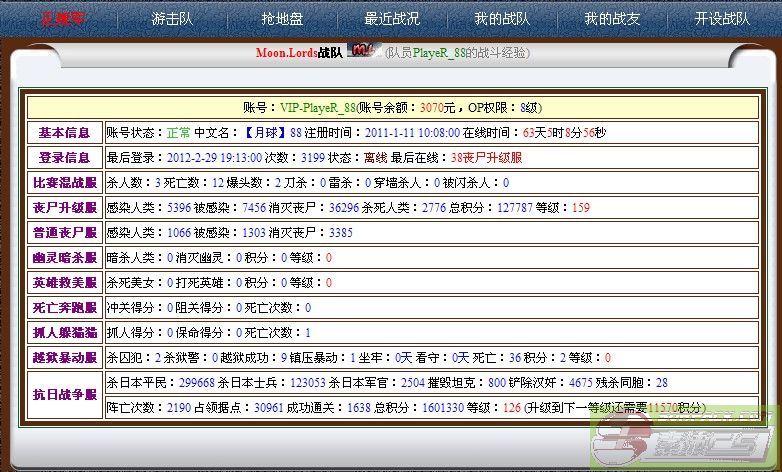The image size is (782, 472).
Task: Click the 普通丧尸服 row label
Action: (65, 232)
